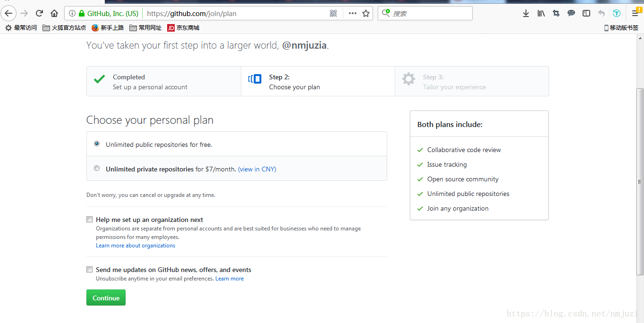Open the QR code icon in address bar

[x=333, y=13]
